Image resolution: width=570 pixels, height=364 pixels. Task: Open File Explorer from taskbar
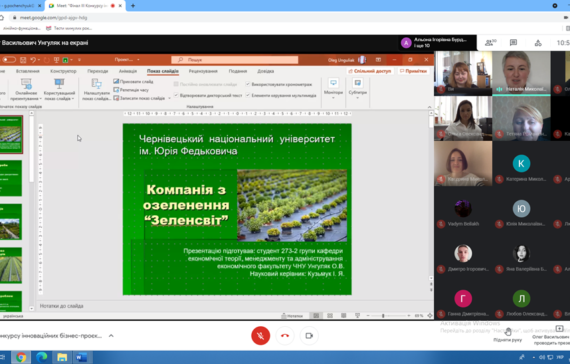[x=62, y=357]
